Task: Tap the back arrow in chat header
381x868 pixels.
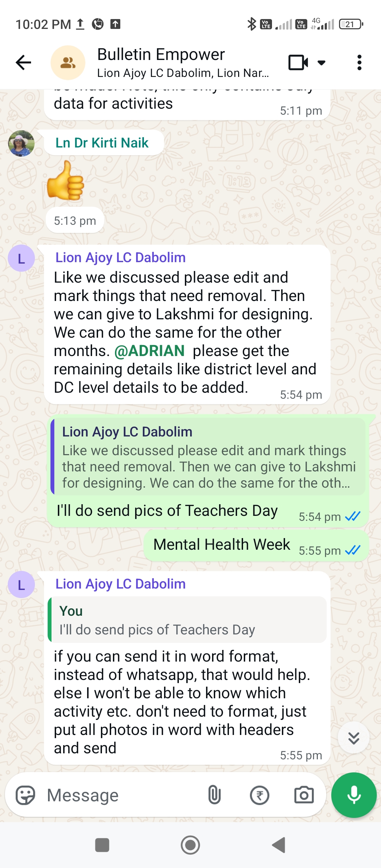Action: coord(24,63)
